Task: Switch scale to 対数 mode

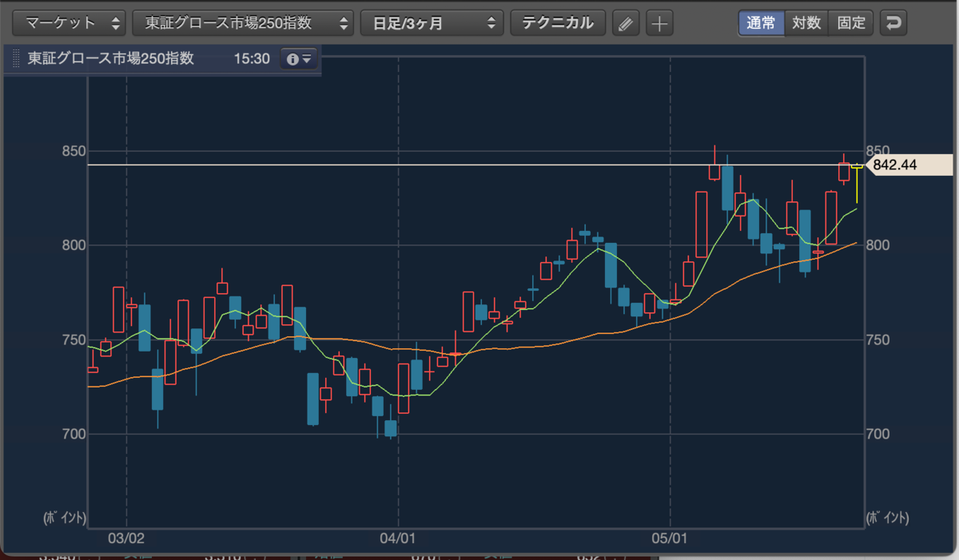Action: tap(806, 22)
